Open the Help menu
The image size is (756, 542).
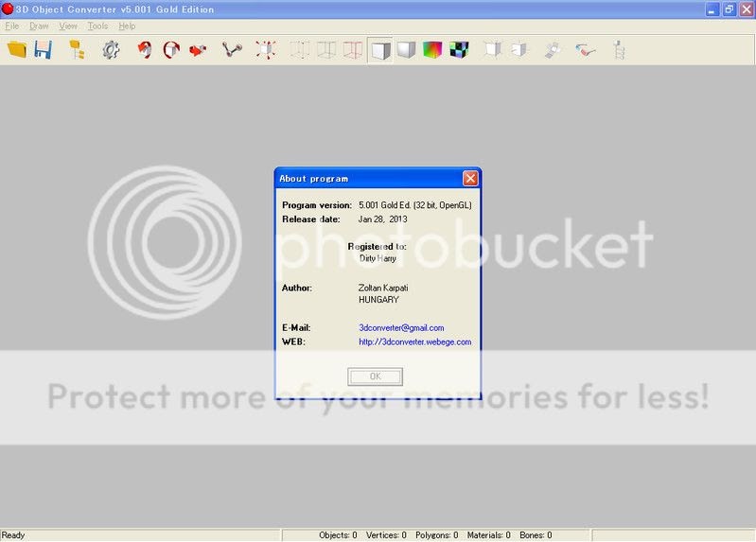pos(127,26)
